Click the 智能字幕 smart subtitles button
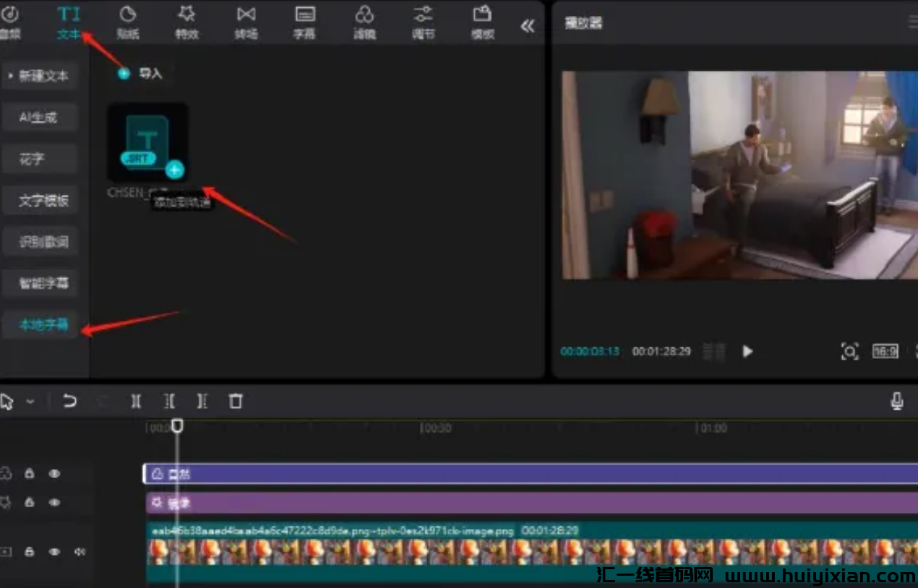The width and height of the screenshot is (918, 588). [43, 283]
